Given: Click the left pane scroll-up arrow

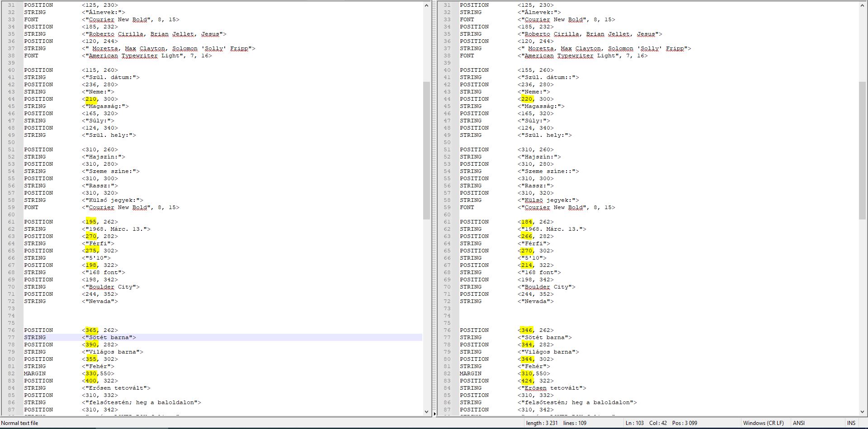Looking at the screenshot, I should click(x=426, y=5).
